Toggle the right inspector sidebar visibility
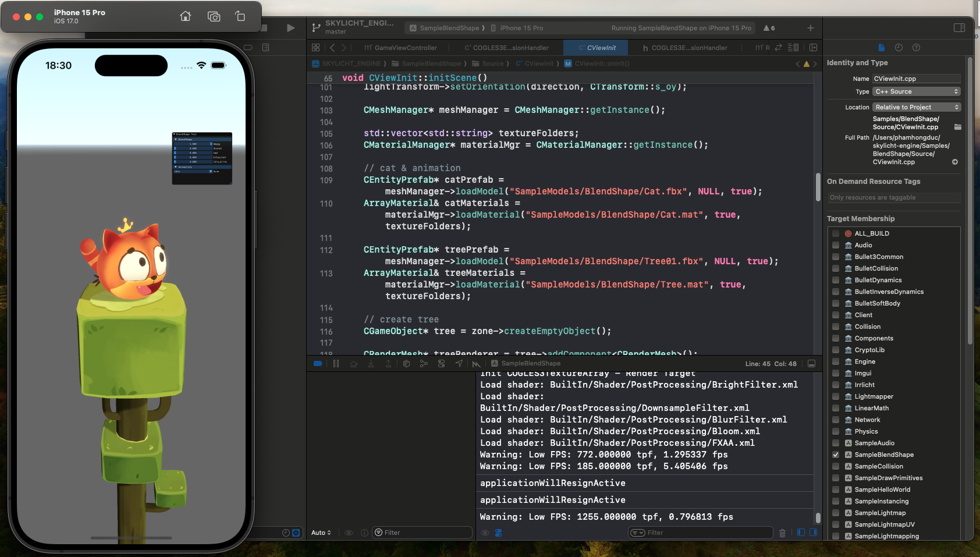This screenshot has height=557, width=980. click(x=959, y=28)
